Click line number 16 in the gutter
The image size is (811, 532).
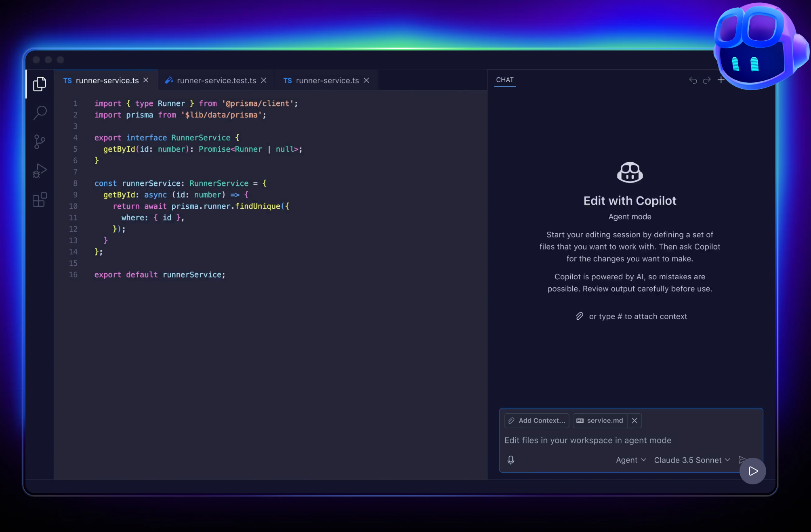point(73,275)
